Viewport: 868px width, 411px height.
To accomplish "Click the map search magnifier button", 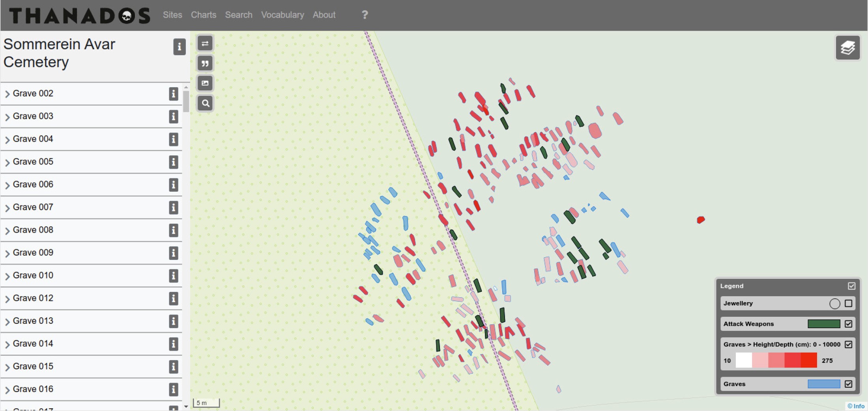I will click(x=205, y=103).
